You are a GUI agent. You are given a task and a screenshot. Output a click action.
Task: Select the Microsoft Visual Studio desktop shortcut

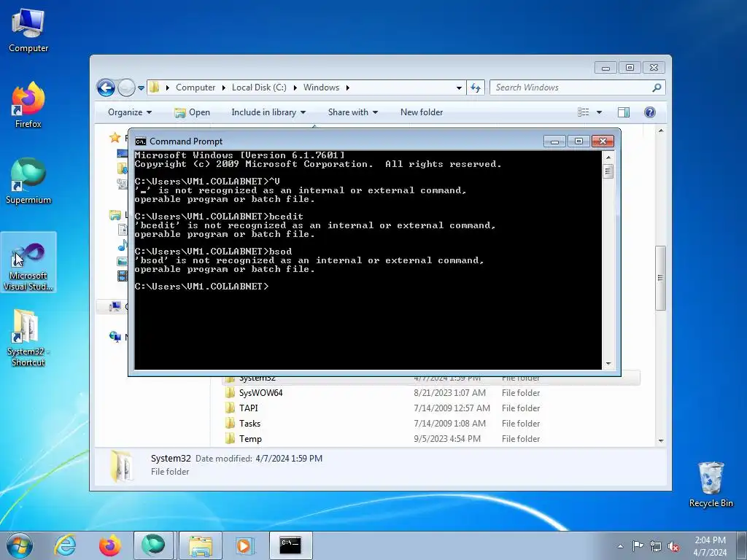pyautogui.click(x=28, y=262)
